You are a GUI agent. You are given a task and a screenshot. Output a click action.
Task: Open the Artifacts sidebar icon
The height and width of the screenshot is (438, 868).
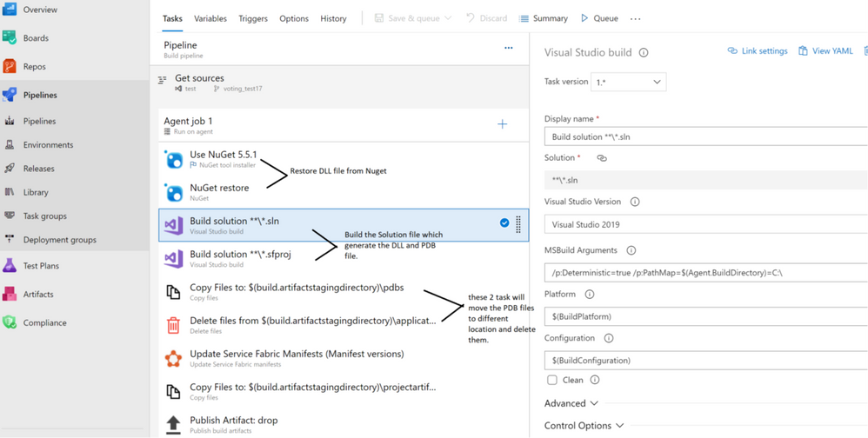pyautogui.click(x=10, y=295)
